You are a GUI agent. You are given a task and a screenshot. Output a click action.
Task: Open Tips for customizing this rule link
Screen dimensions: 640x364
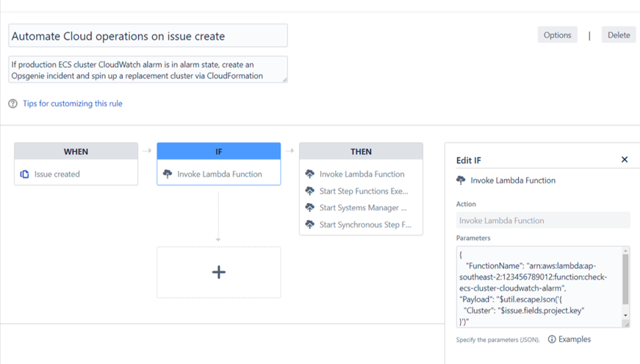tap(72, 104)
